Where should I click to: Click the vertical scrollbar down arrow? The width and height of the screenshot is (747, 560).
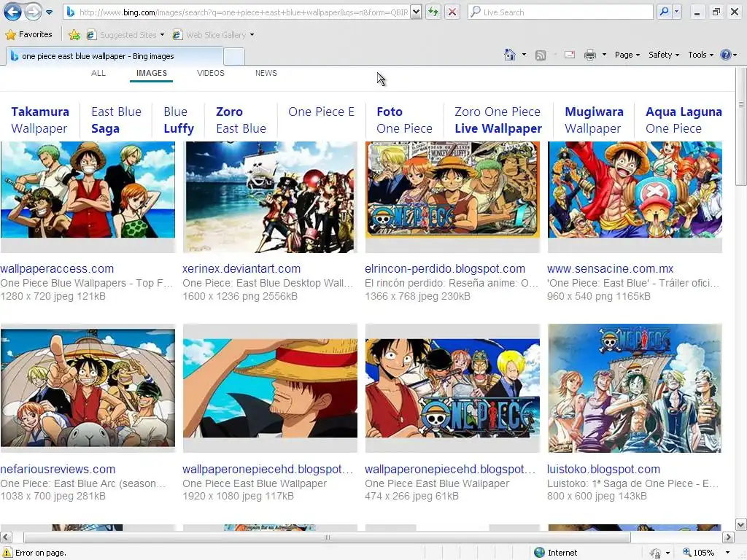(741, 525)
